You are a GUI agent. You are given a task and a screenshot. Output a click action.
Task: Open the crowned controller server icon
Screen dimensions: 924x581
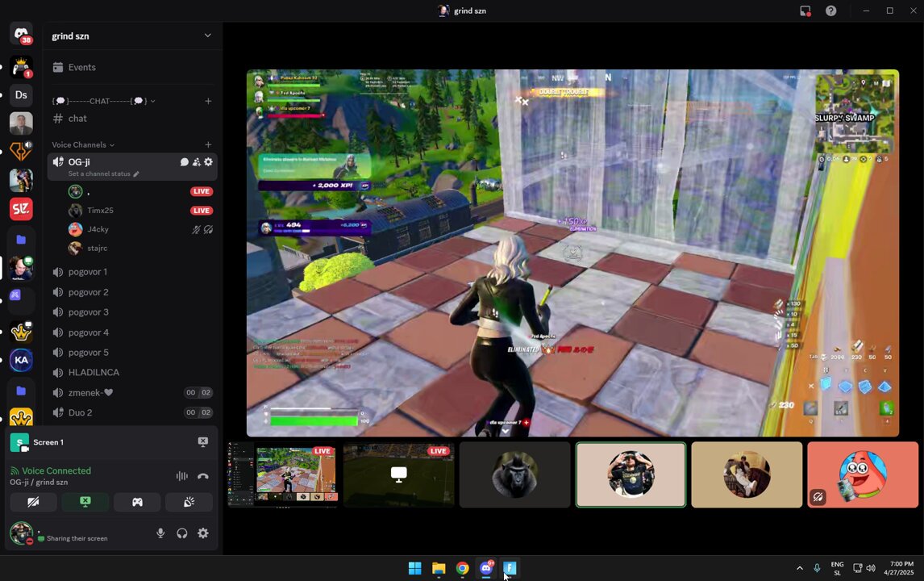(21, 67)
